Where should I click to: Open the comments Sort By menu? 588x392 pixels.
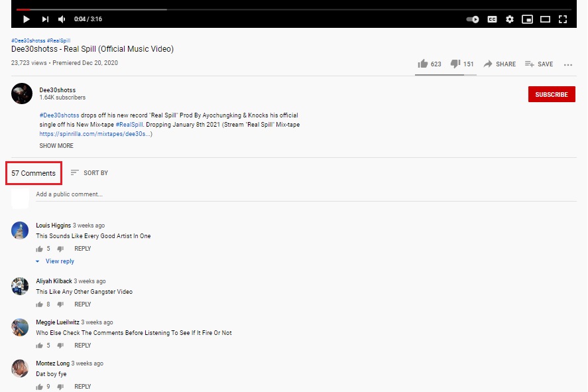tap(89, 173)
